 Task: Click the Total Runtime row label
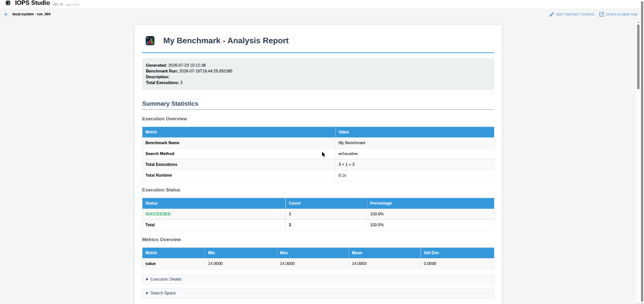(x=159, y=175)
